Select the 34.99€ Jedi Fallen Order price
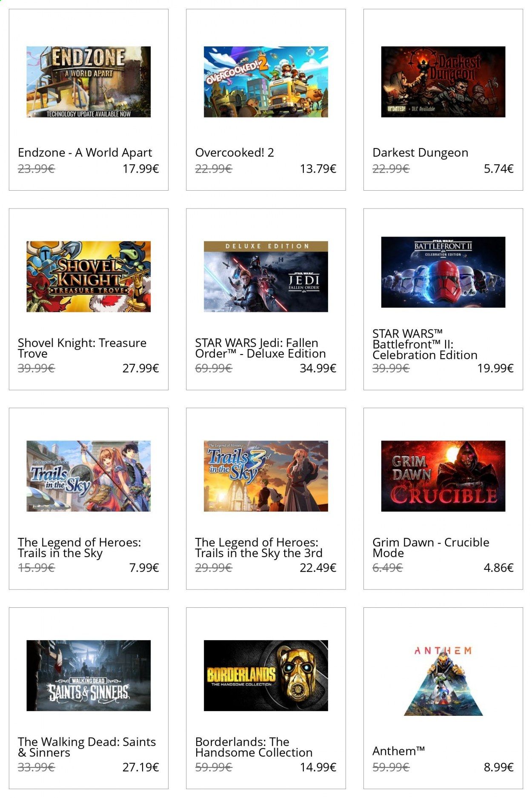 318,368
